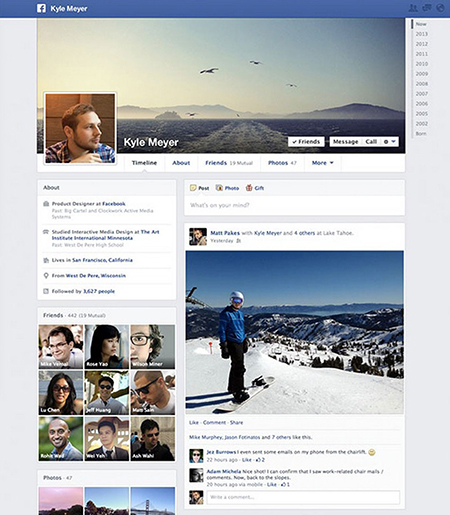Open Jez Burrows commenter name

click(221, 452)
